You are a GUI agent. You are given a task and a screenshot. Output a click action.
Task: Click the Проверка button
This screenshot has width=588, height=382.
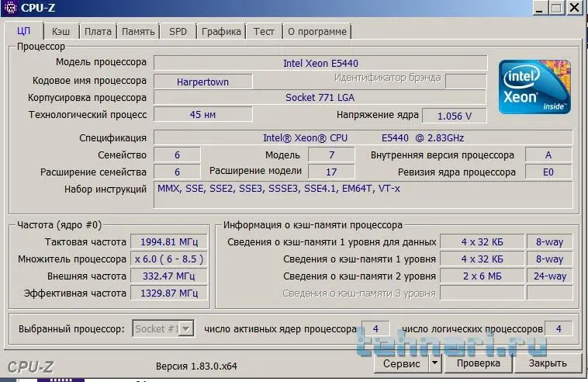click(x=478, y=363)
